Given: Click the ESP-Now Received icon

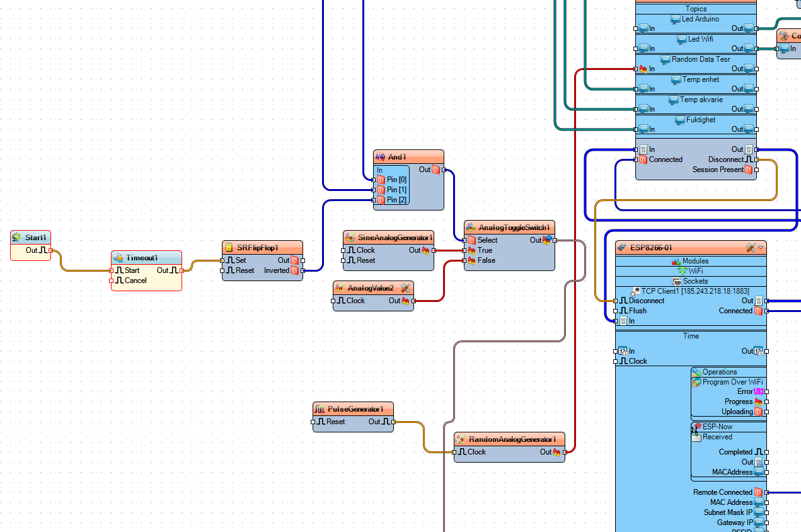Looking at the screenshot, I should pyautogui.click(x=696, y=437).
